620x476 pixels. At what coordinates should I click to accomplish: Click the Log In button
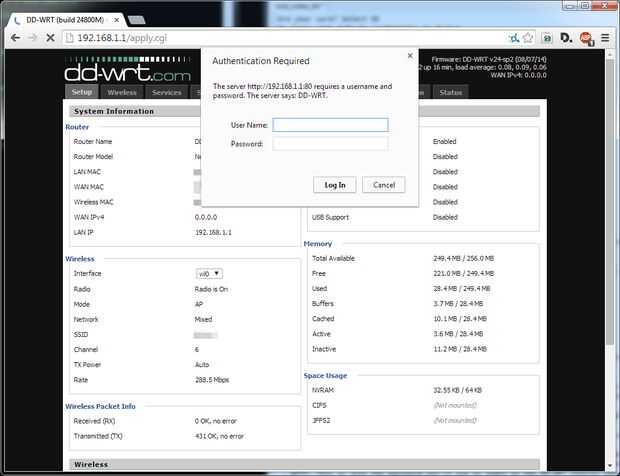335,185
